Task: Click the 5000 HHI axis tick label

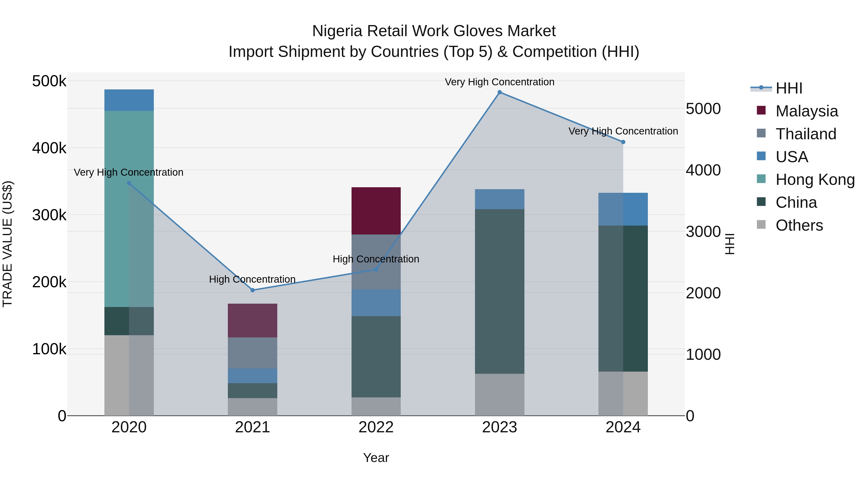Action: (x=703, y=109)
